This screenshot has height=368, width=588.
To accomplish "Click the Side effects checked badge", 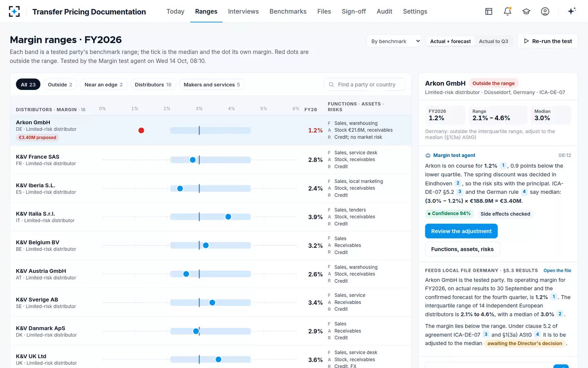I will (505, 214).
